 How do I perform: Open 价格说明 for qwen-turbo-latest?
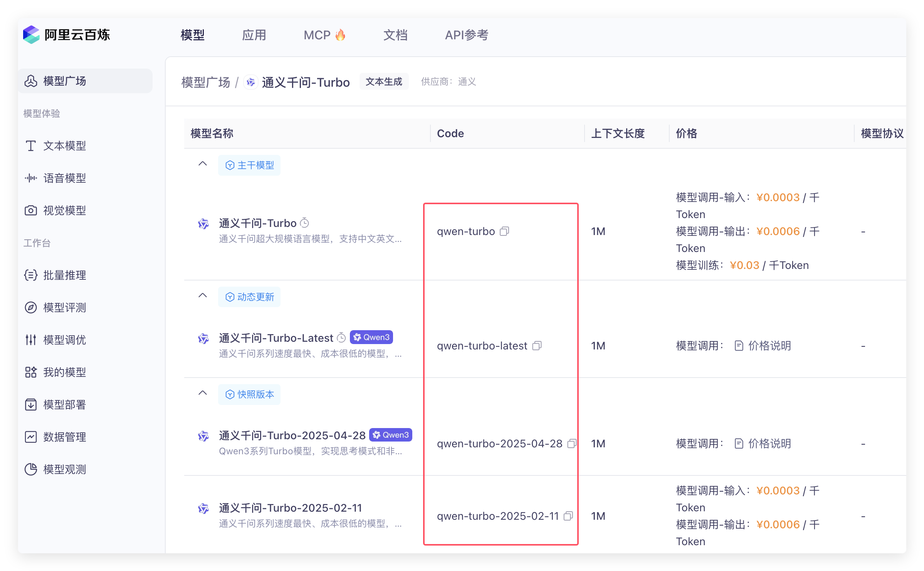point(763,346)
